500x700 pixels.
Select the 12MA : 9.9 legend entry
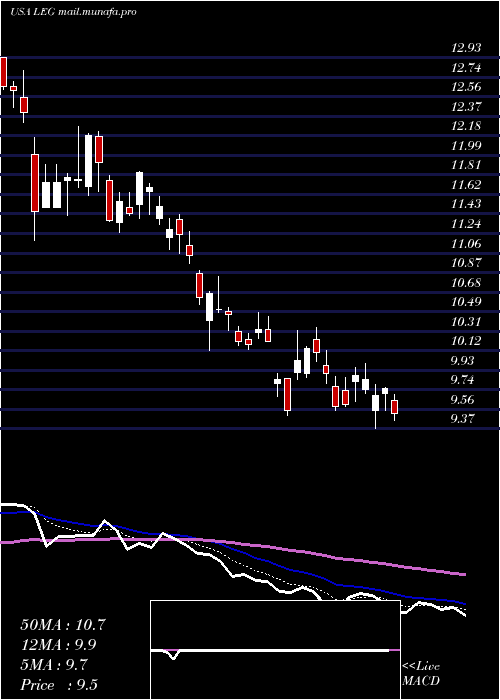(x=58, y=645)
